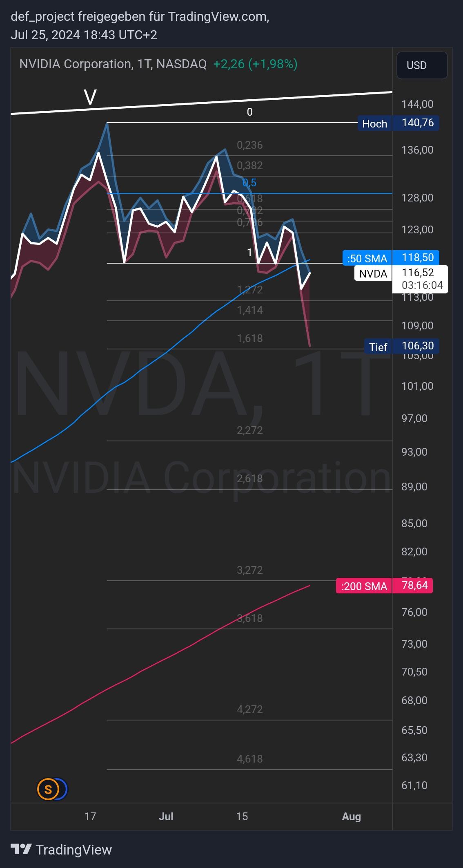Click the TradingView logo icon
The image size is (463, 868).
pyautogui.click(x=21, y=849)
